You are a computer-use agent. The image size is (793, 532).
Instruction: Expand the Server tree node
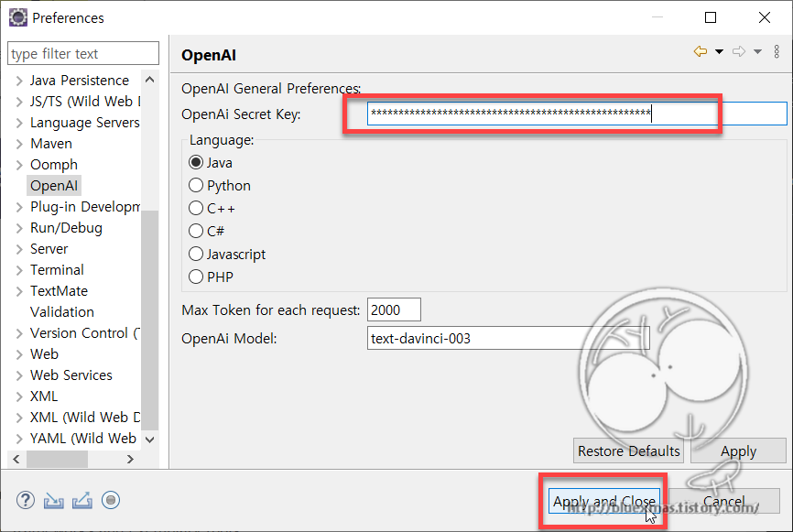(x=19, y=249)
